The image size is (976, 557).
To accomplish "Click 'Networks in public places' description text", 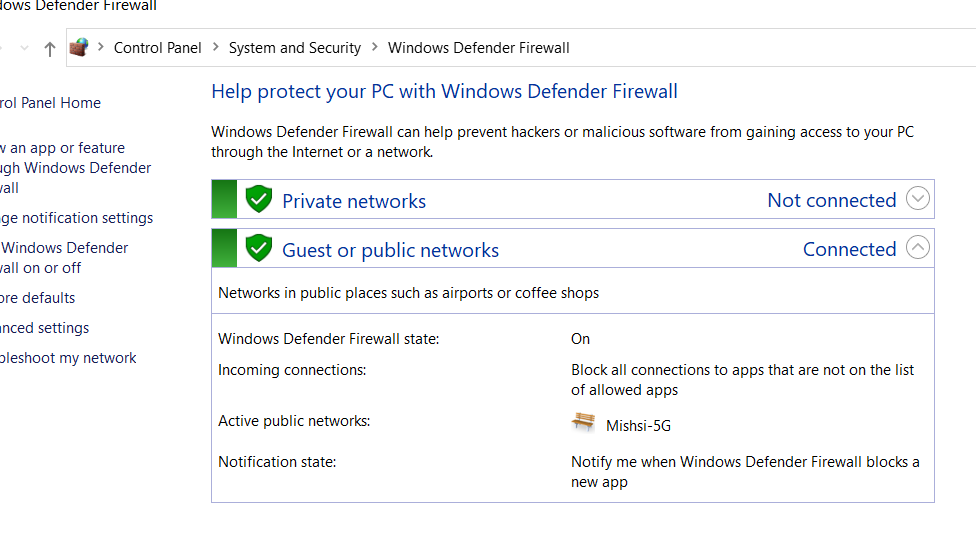I will point(408,293).
